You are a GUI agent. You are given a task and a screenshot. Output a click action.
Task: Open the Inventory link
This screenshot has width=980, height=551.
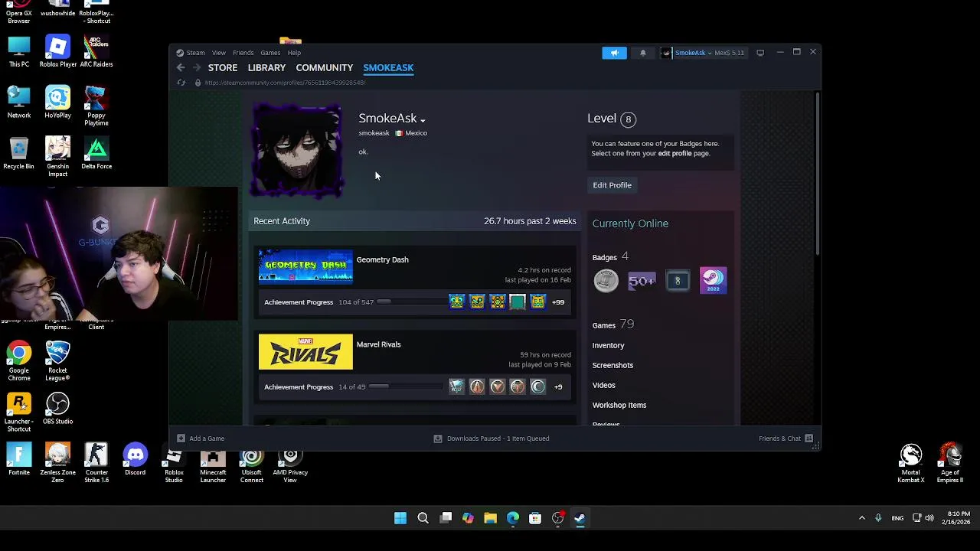608,345
